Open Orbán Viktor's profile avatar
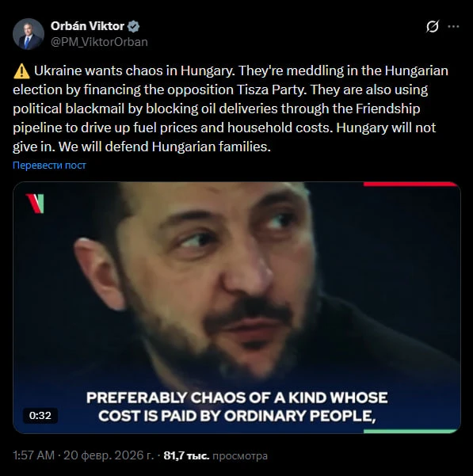This screenshot has width=473, height=476. tap(29, 34)
